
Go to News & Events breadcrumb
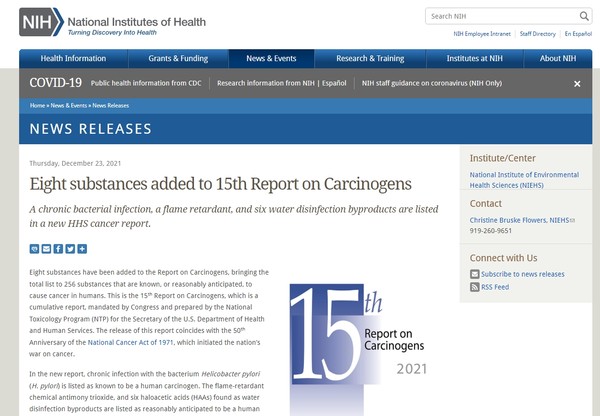(69, 106)
